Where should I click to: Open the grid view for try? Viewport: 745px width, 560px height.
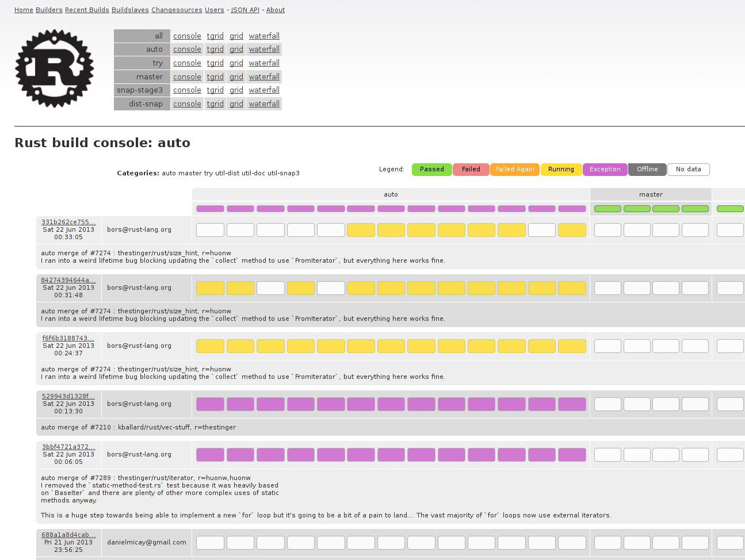(x=236, y=63)
